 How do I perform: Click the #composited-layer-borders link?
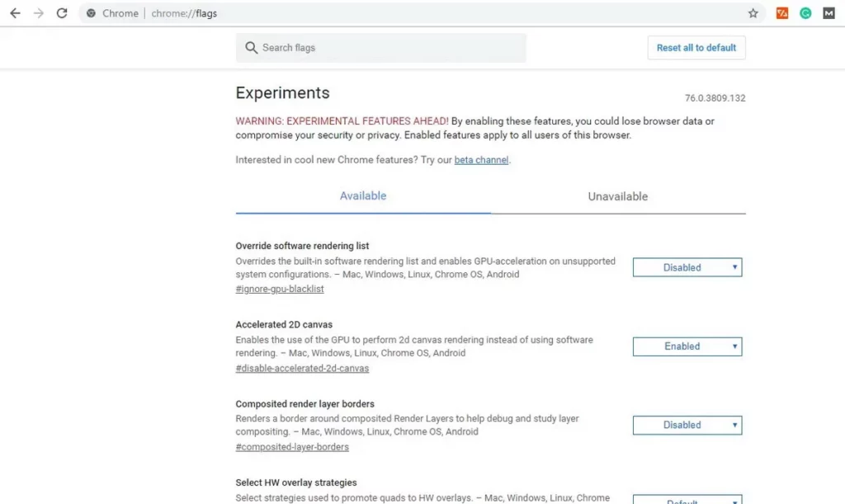pos(292,447)
